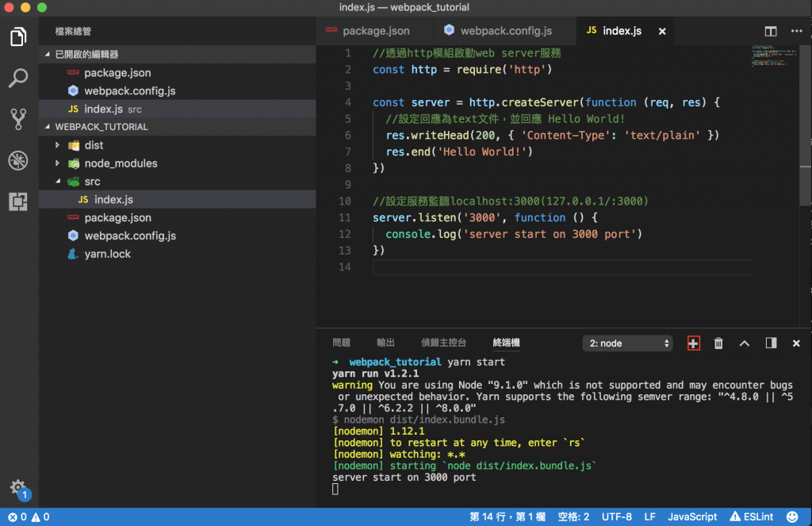Click JavaScript language mode in status bar
Viewport: 812px width, 526px height.
click(692, 516)
